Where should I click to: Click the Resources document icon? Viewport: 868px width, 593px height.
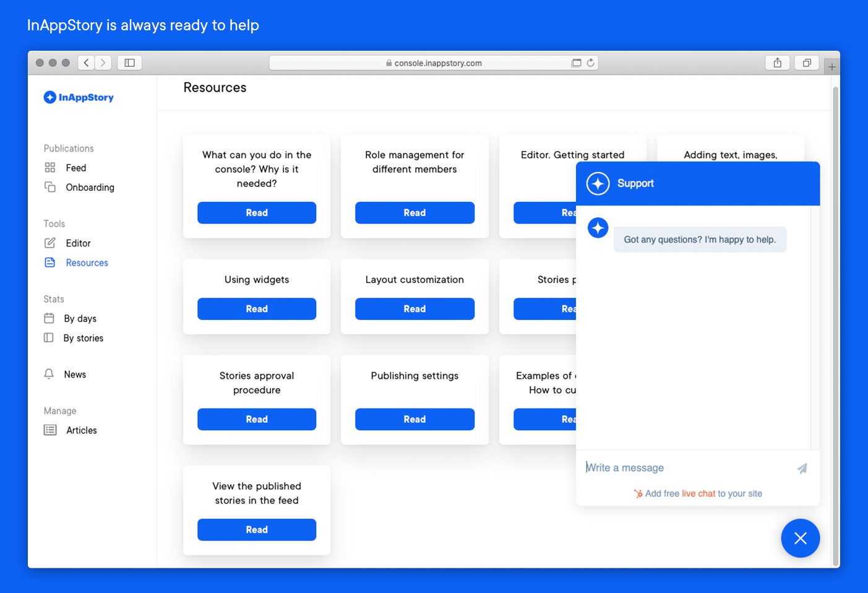tap(50, 262)
